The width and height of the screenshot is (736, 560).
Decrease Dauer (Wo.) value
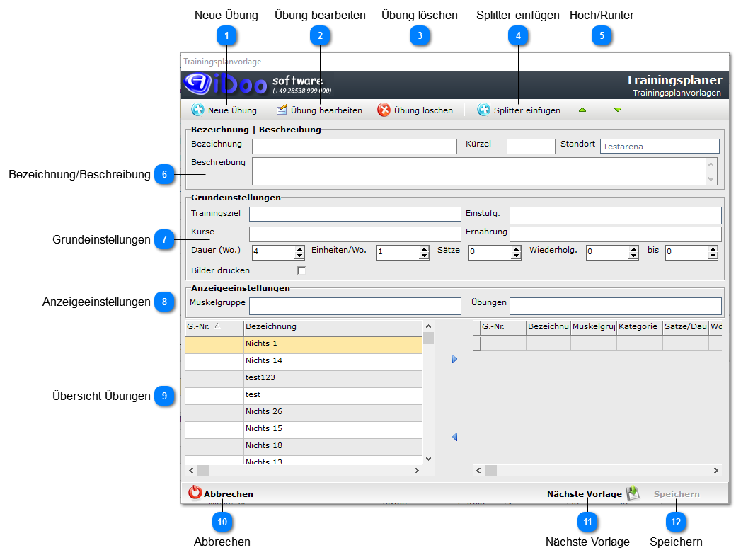tap(299, 256)
